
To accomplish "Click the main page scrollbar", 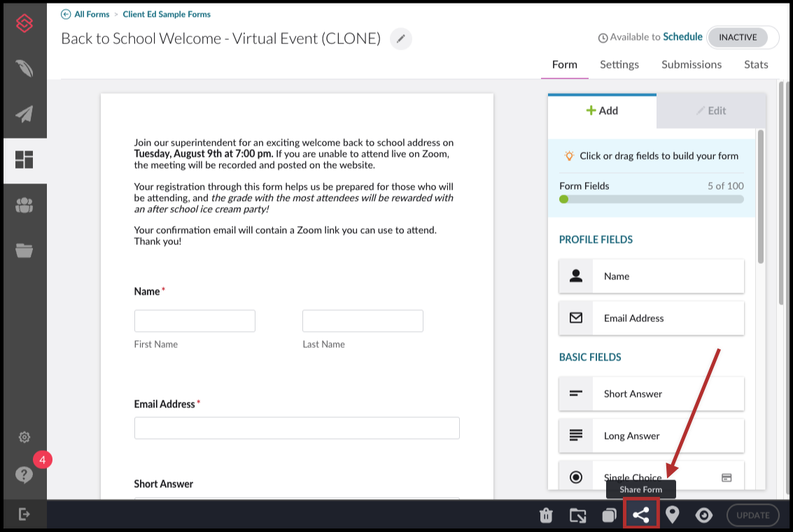I will [781, 192].
